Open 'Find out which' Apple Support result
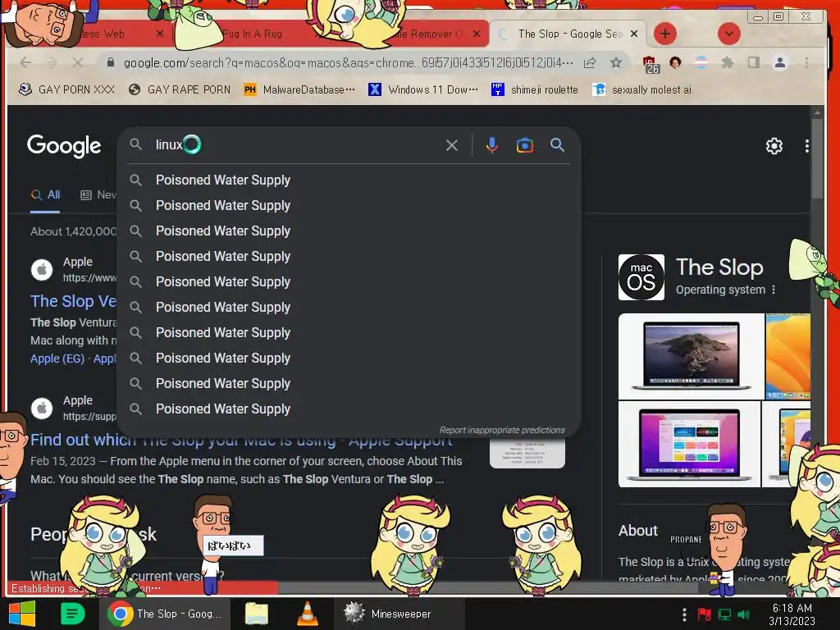Image resolution: width=840 pixels, height=630 pixels. (x=241, y=440)
